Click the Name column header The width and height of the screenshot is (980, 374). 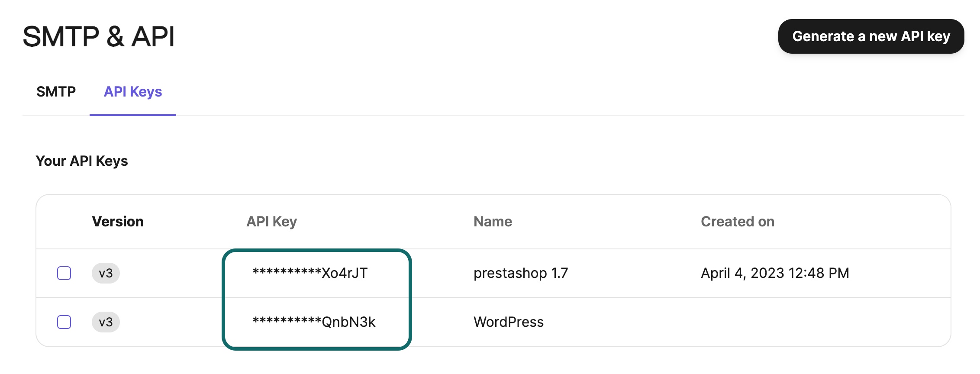pyautogui.click(x=492, y=222)
